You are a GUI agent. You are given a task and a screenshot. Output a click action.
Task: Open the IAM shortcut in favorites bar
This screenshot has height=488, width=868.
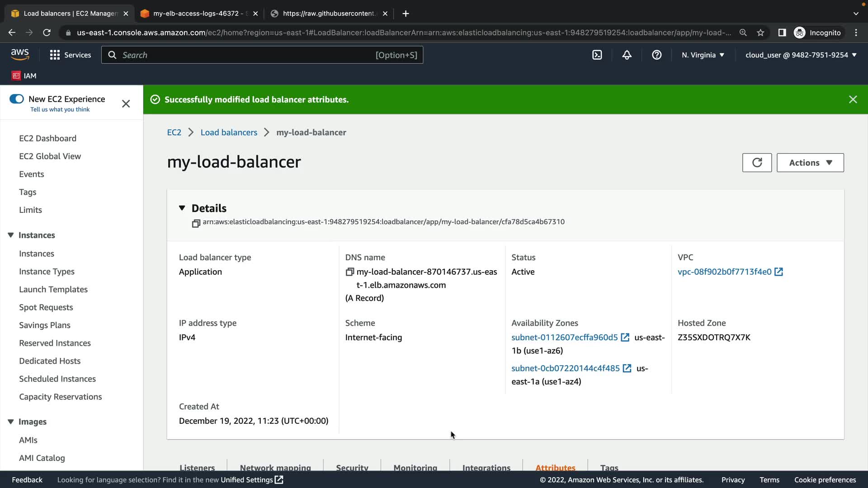pos(24,76)
